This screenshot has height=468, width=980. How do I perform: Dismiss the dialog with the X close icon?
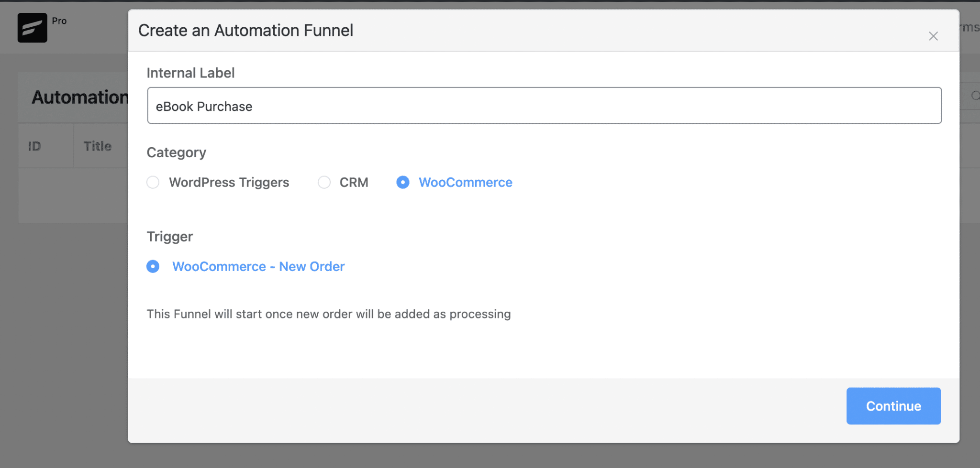click(933, 36)
